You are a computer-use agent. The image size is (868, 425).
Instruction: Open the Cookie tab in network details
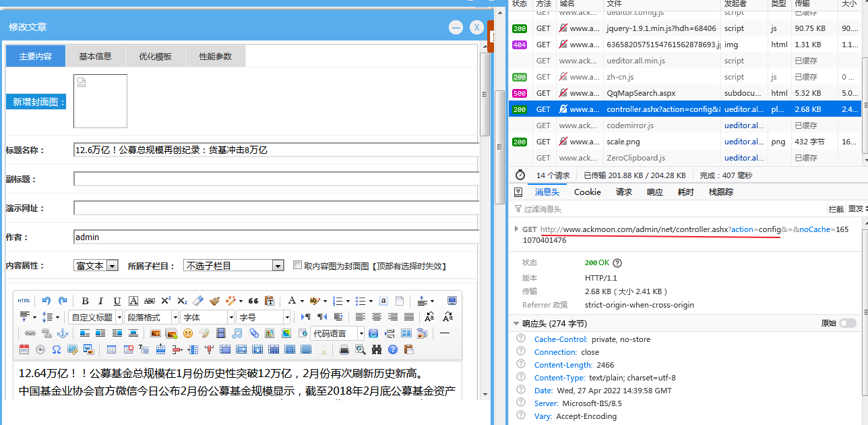(588, 192)
